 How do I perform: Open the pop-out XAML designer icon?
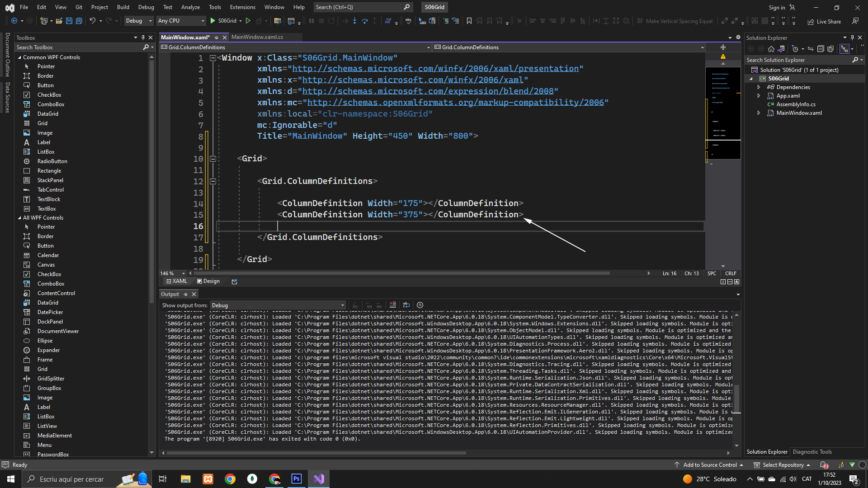click(x=234, y=282)
